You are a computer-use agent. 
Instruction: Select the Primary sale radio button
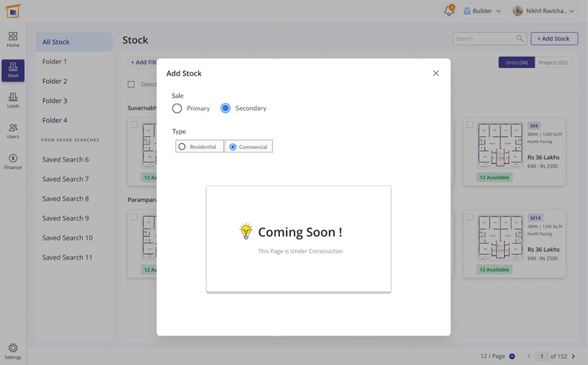(x=177, y=108)
